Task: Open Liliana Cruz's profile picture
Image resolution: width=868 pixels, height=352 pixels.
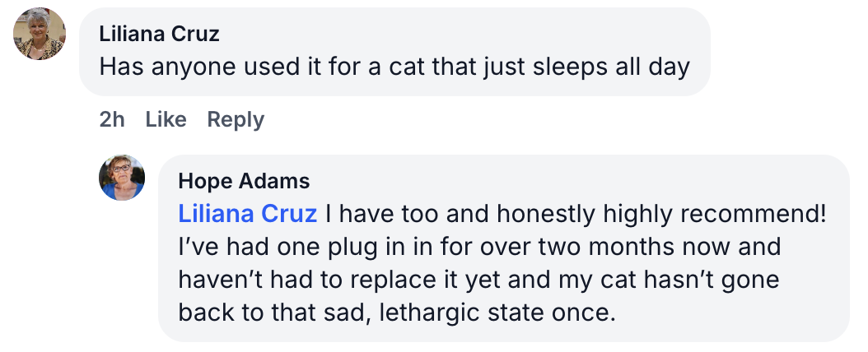Action: [40, 34]
